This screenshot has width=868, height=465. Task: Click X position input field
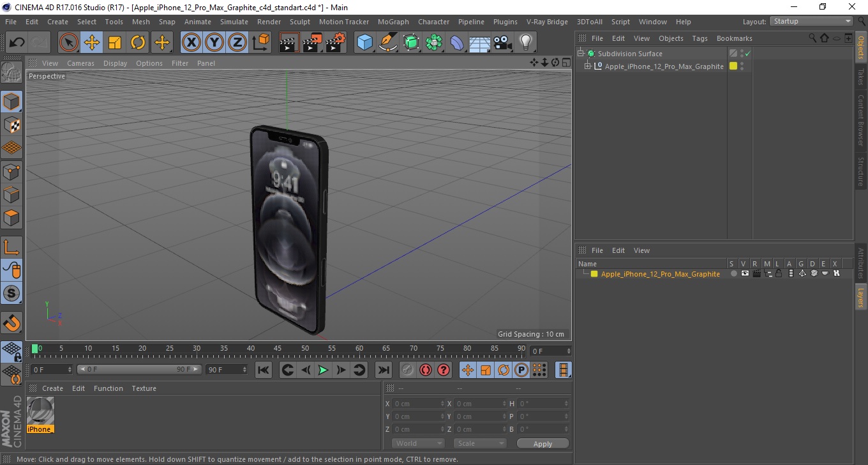coord(419,404)
